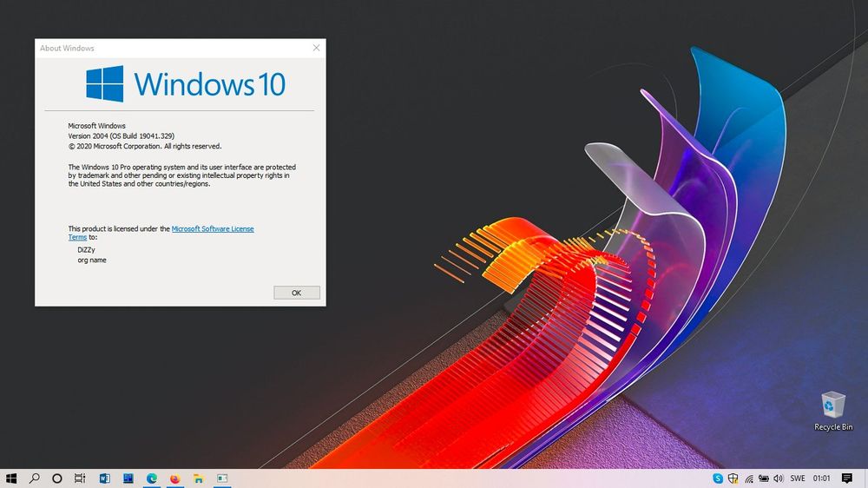
Task: Open Windows Security shield tray icon
Action: click(733, 478)
